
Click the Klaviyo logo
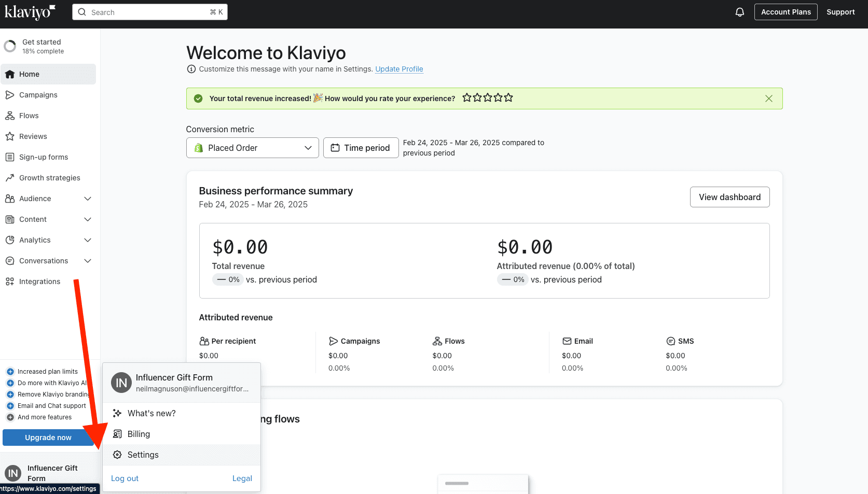coord(30,12)
